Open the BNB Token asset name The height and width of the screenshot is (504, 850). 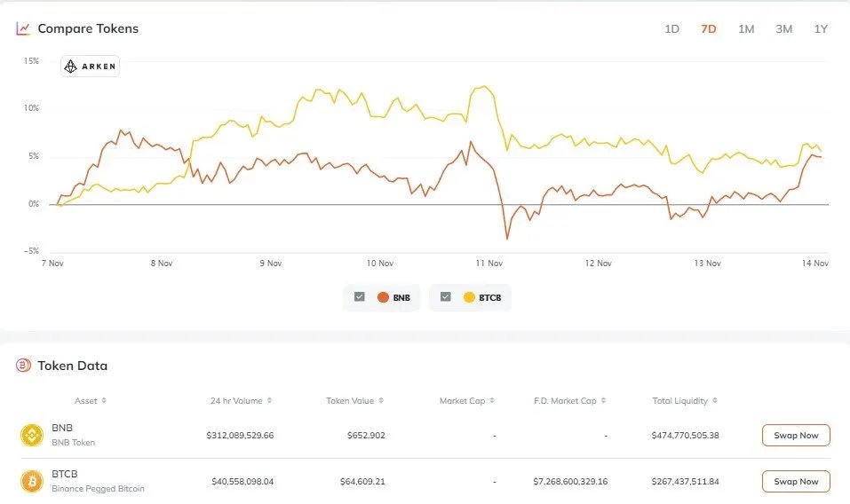click(73, 435)
